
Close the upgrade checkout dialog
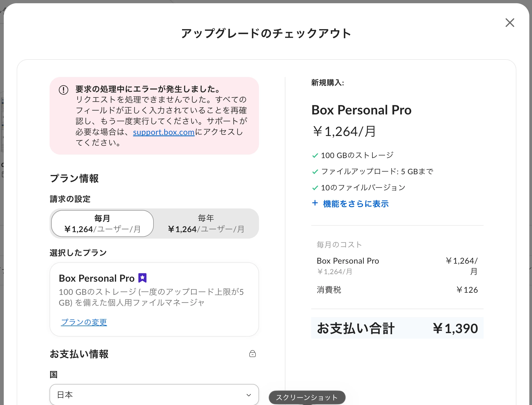click(510, 23)
